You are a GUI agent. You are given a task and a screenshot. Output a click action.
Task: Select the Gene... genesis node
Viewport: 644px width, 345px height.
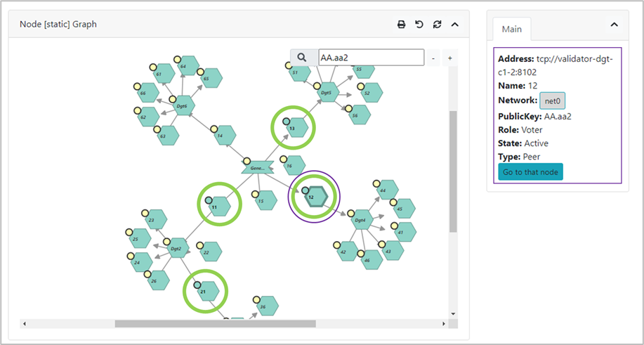pyautogui.click(x=258, y=167)
